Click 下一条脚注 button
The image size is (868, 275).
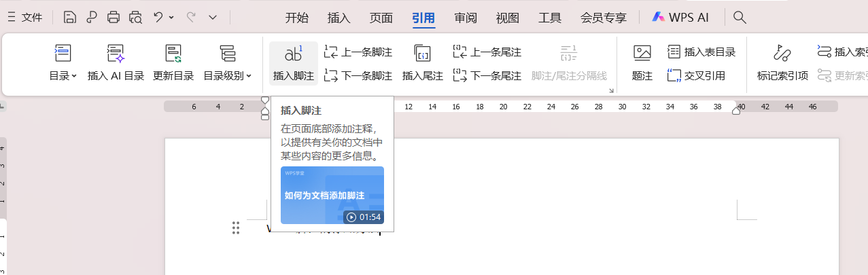click(x=358, y=75)
